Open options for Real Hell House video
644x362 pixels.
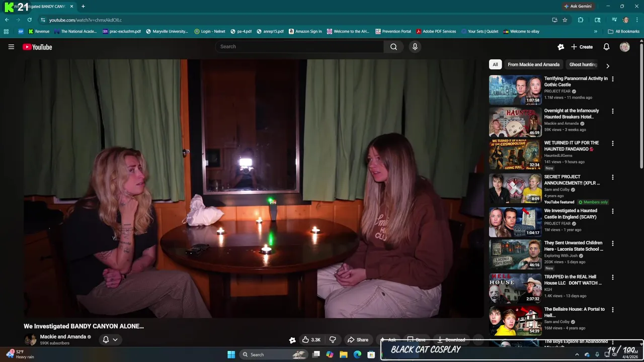(612, 277)
